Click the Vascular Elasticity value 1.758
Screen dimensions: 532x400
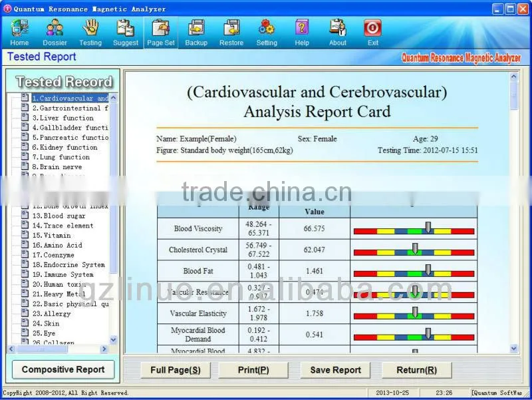pos(314,313)
